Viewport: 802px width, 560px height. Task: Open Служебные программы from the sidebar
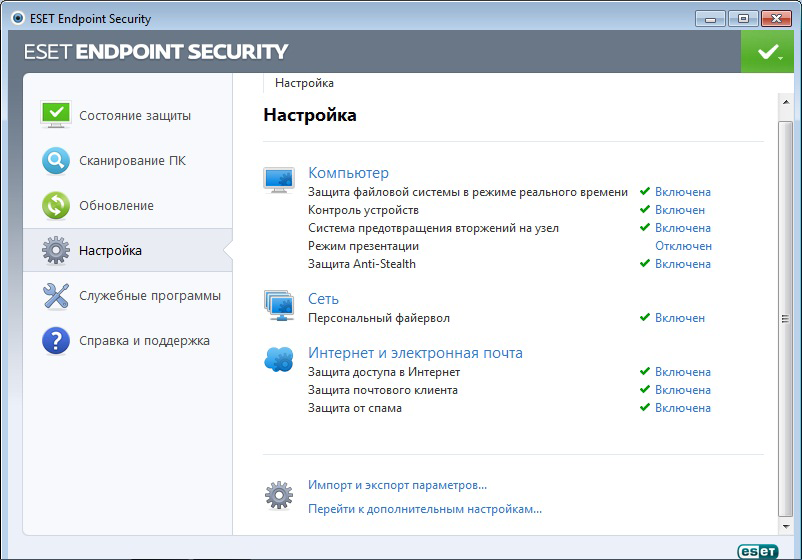(150, 296)
